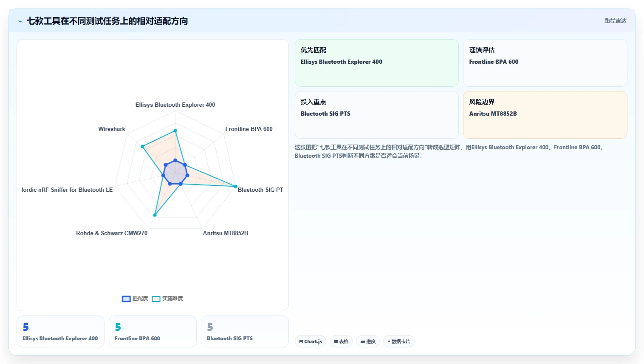Viewport: 644px width, 364px height.
Task: Toggle the 实施难度 legend swatch
Action: tap(156, 299)
